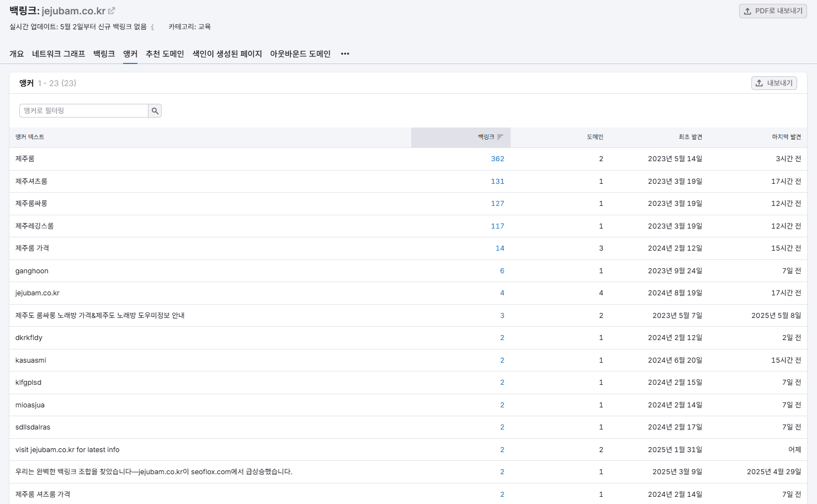Open the backlinks count link for klfgplsd
The image size is (817, 504).
pyautogui.click(x=502, y=383)
